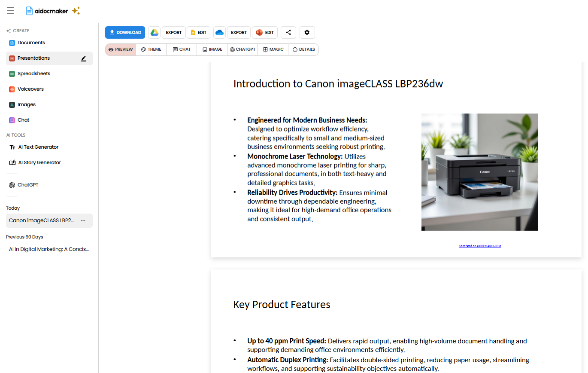Image resolution: width=588 pixels, height=373 pixels.
Task: Click the OneDrive cloud icon
Action: click(219, 33)
